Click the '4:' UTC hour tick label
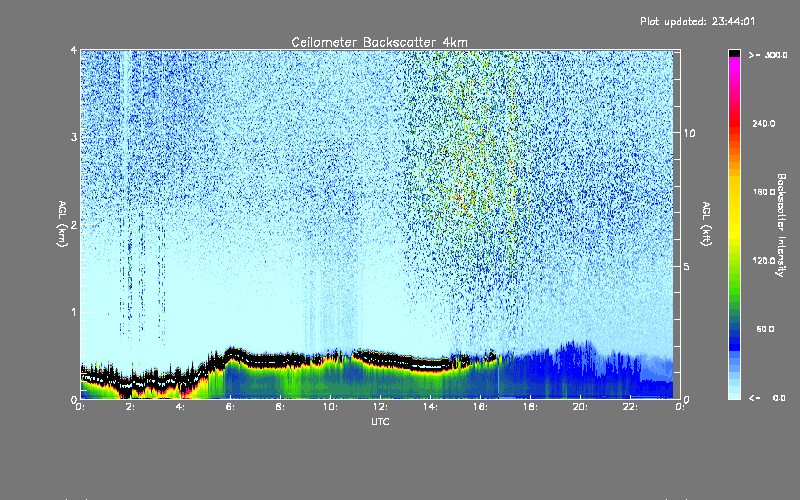Image resolution: width=800 pixels, height=500 pixels. click(x=181, y=407)
